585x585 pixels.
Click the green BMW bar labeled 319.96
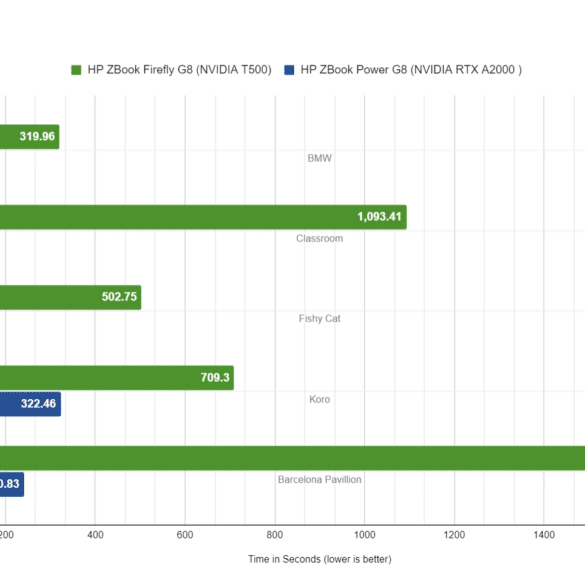coord(29,137)
